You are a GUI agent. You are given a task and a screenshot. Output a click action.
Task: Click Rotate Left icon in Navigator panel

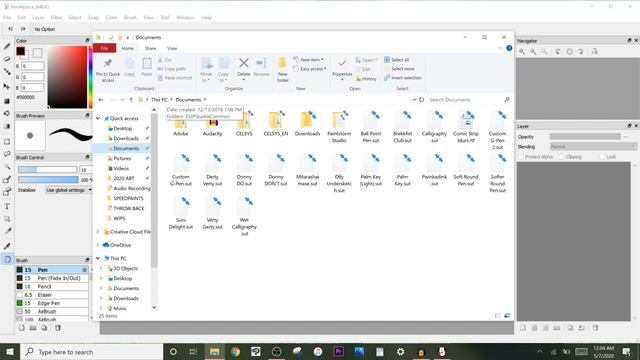(558, 52)
